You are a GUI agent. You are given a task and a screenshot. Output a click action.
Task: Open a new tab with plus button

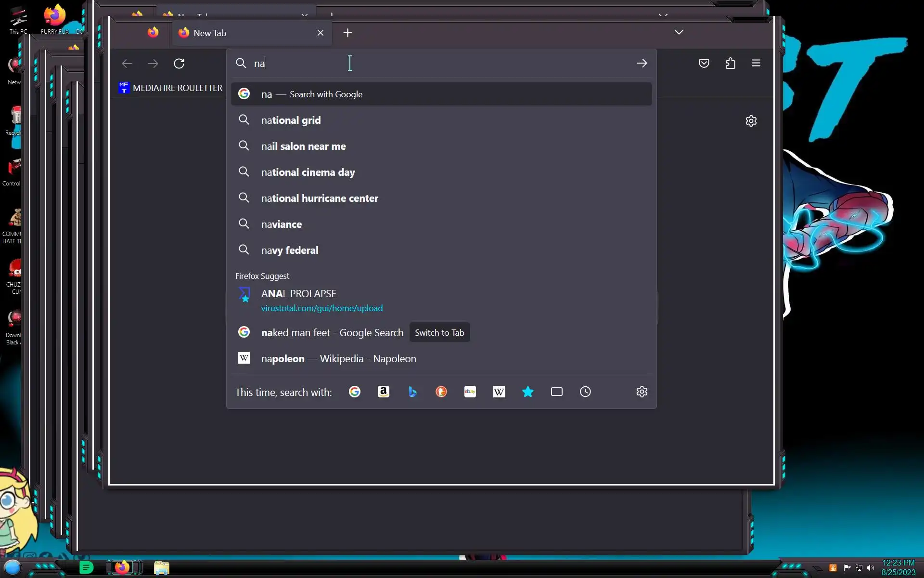click(x=347, y=33)
